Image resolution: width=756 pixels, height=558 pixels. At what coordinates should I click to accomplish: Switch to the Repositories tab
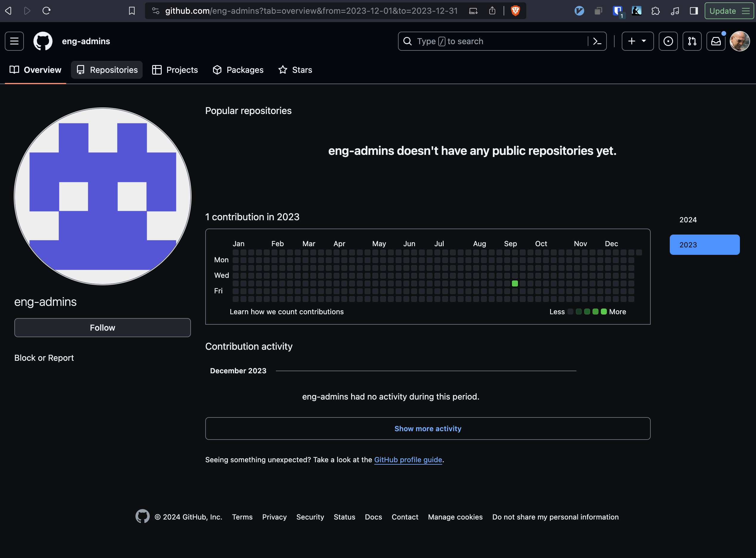tap(107, 70)
